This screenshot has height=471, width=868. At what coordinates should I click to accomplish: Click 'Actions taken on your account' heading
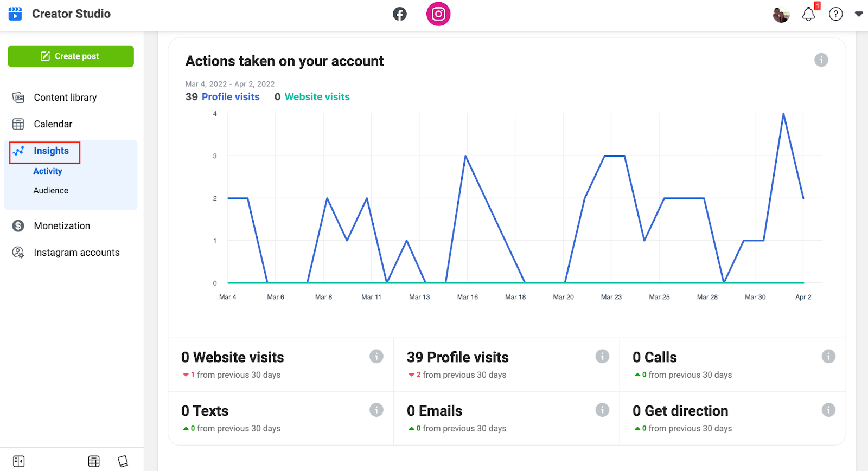coord(285,61)
